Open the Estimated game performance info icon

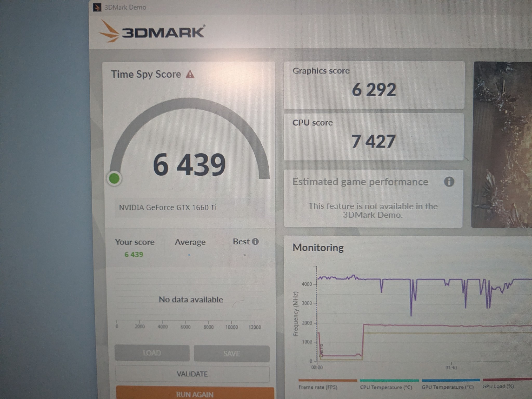click(x=449, y=182)
